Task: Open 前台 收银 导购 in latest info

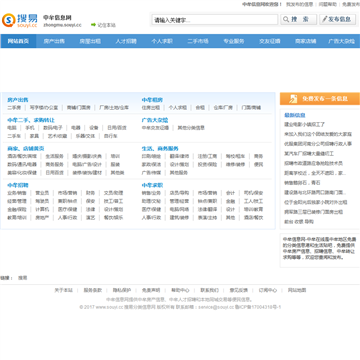Action: (x=299, y=222)
